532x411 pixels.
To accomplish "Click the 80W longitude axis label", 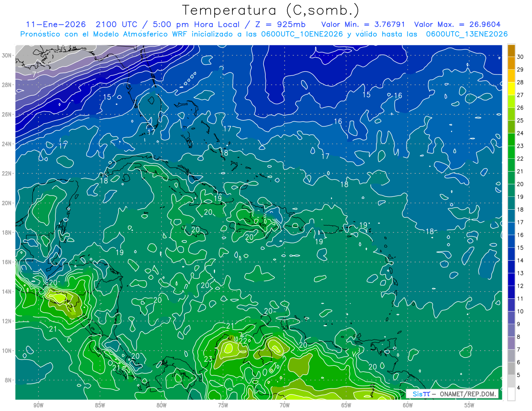I will (x=161, y=405).
